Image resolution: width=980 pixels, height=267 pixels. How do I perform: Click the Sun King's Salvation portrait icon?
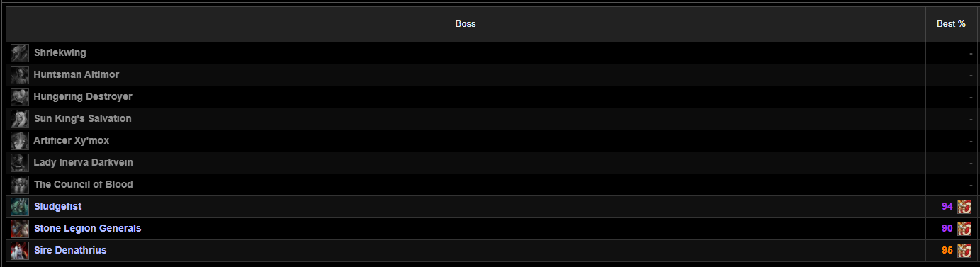pos(20,119)
